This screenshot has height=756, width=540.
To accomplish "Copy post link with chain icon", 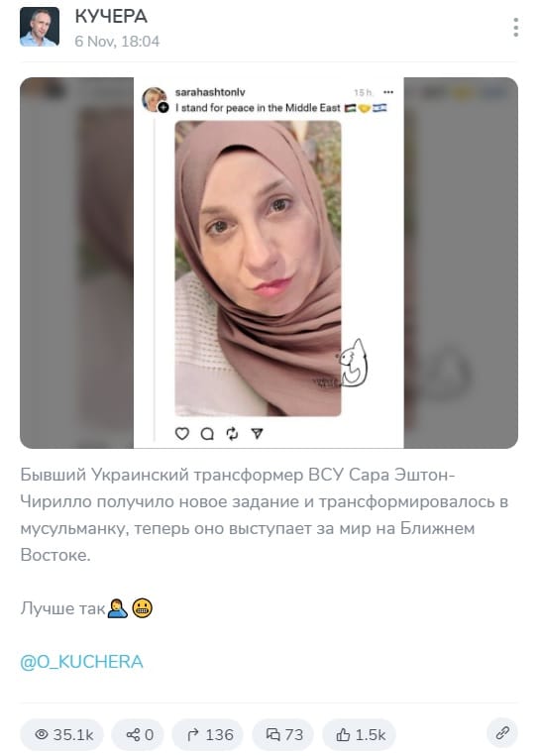I will click(x=503, y=733).
